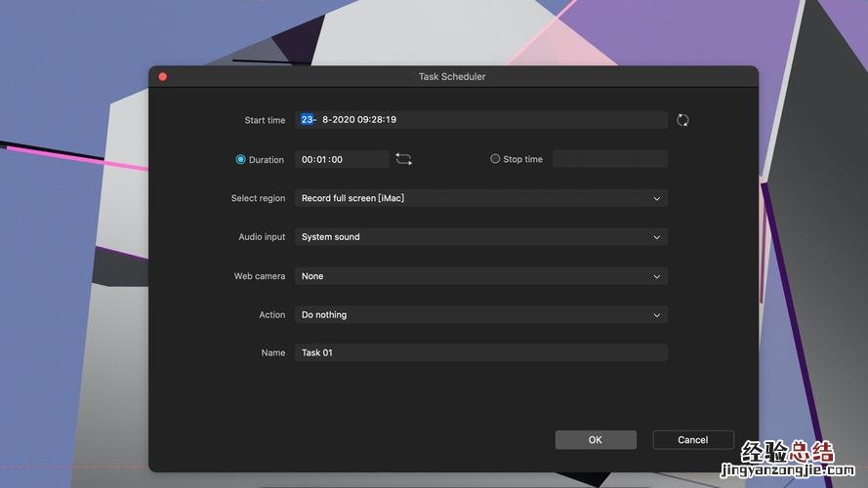The image size is (868, 488).
Task: Select the Duration radio button
Action: [241, 159]
